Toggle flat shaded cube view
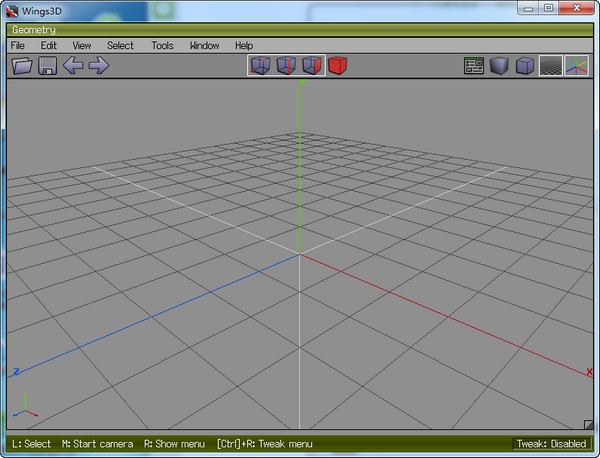600x458 pixels. click(x=499, y=66)
